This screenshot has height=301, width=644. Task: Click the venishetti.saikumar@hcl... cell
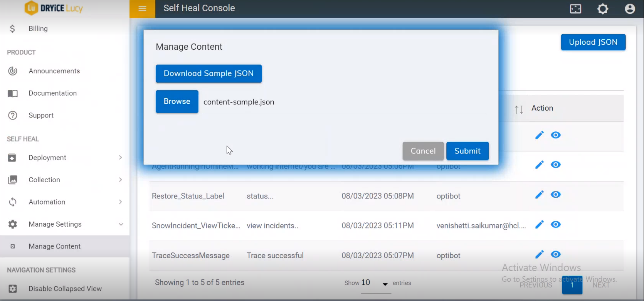point(481,226)
